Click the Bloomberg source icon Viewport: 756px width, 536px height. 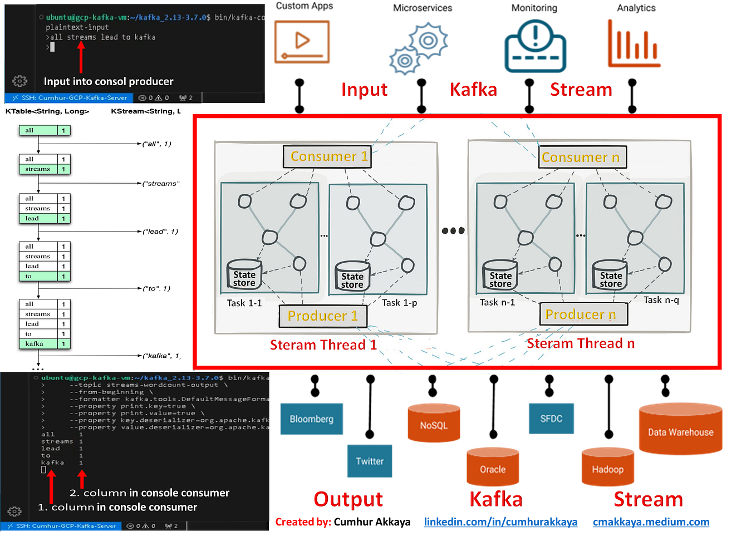pyautogui.click(x=312, y=419)
